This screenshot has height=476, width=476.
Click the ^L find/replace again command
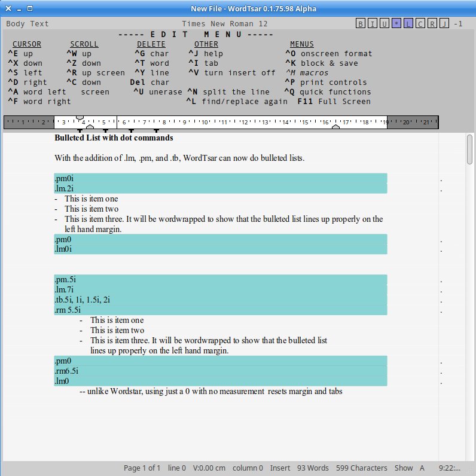[237, 102]
